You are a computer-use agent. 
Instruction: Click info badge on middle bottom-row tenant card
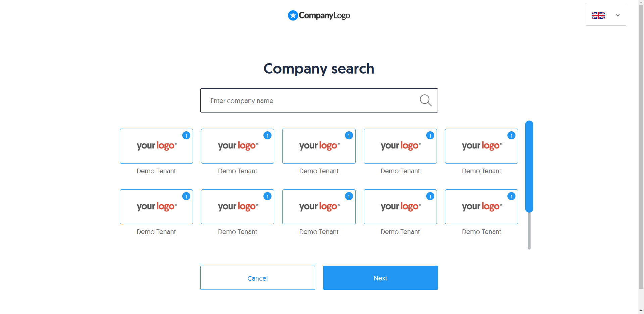coord(349,196)
